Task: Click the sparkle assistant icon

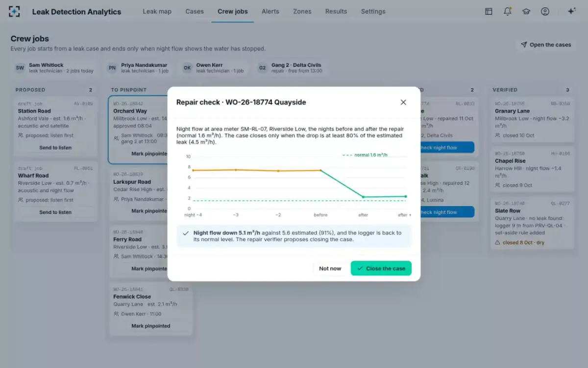Action: point(571,11)
